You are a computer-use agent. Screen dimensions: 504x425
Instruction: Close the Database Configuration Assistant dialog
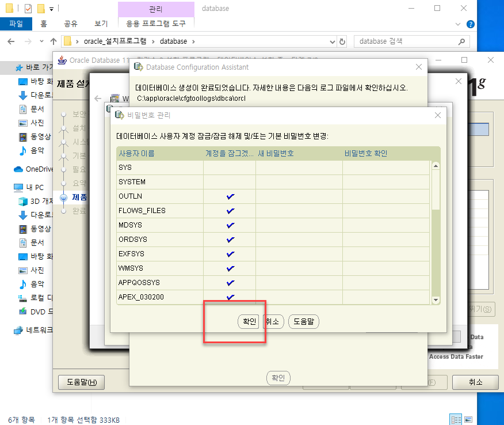[418, 67]
